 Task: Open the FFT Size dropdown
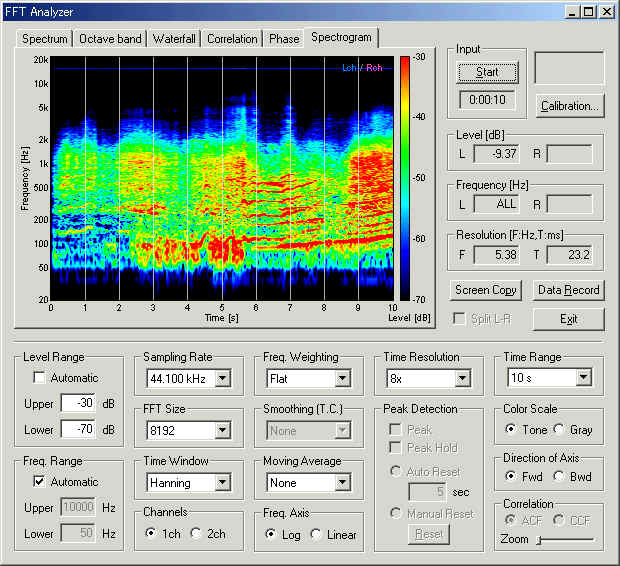coord(223,430)
